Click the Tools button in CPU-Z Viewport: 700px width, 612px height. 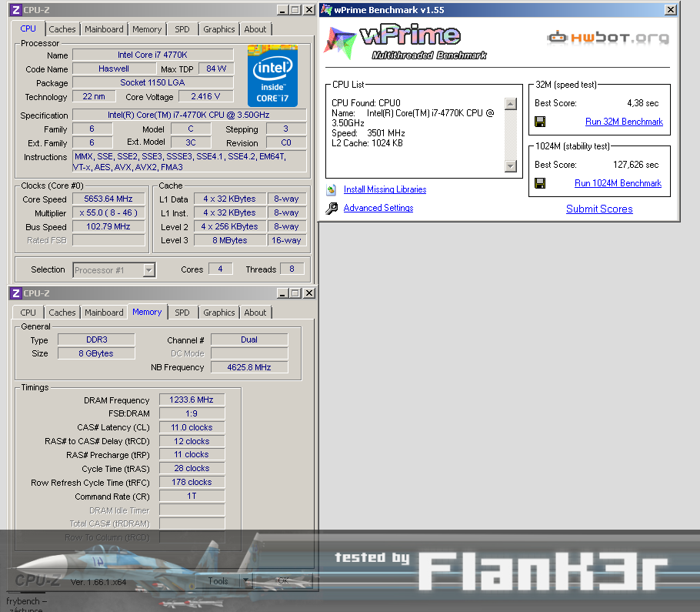pos(218,580)
